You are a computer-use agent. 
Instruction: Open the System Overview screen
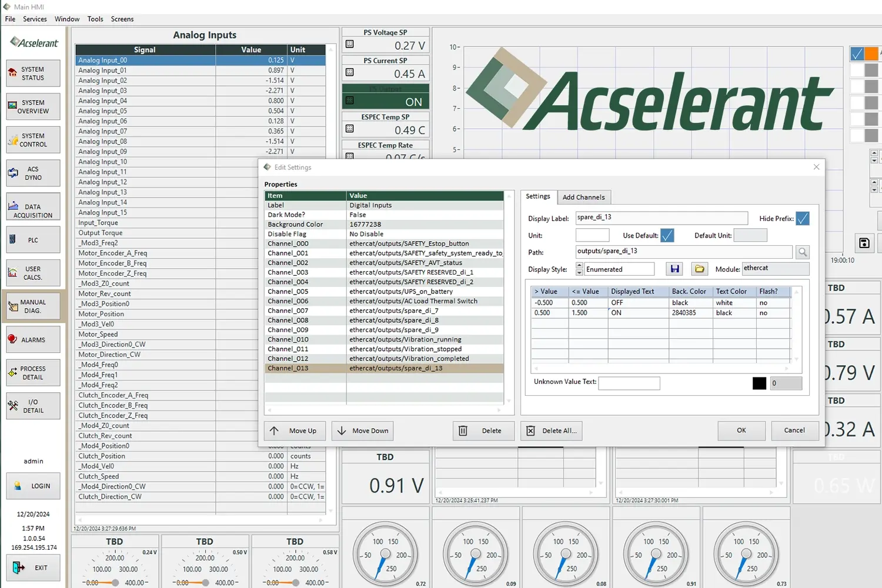click(x=33, y=106)
